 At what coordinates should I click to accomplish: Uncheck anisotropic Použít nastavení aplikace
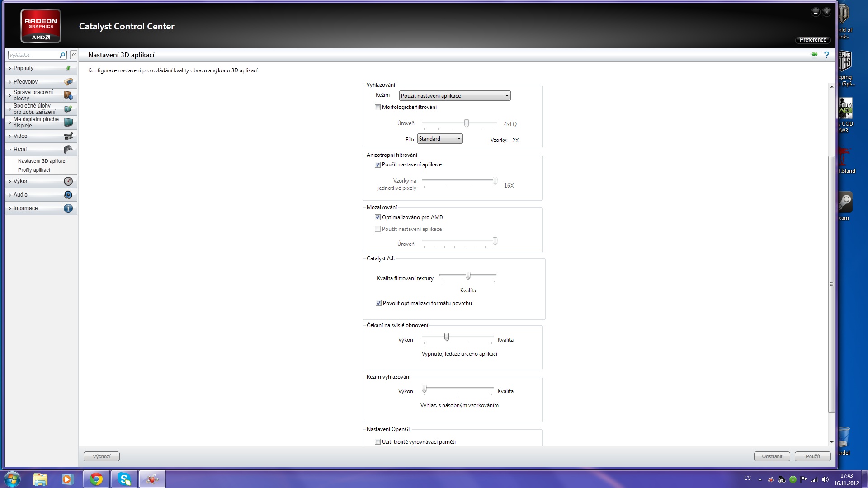[377, 165]
